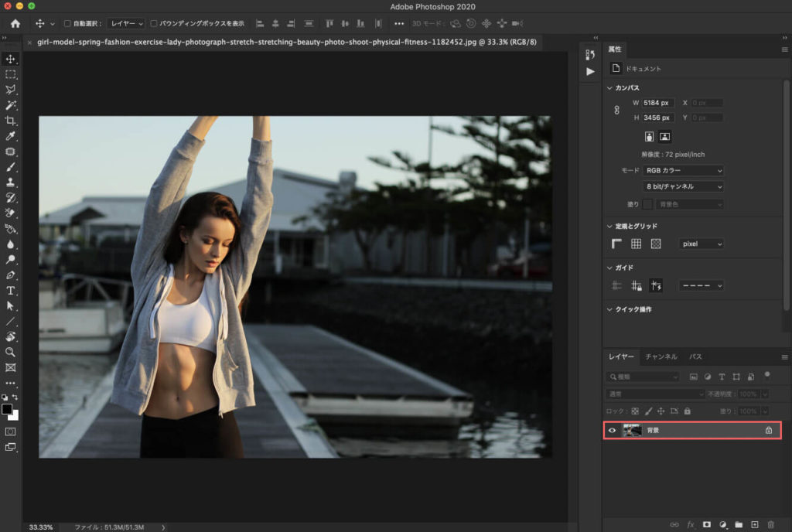Open the guide line style dropdown

click(x=701, y=285)
